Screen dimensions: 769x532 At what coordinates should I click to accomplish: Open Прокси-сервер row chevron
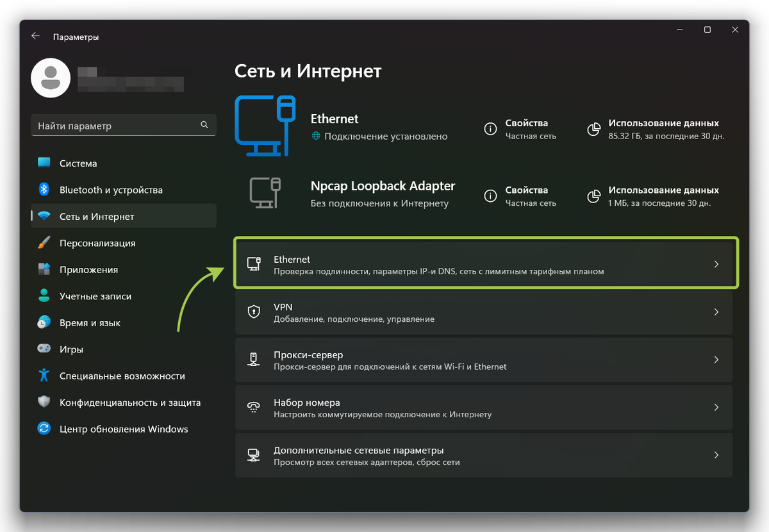pyautogui.click(x=716, y=360)
